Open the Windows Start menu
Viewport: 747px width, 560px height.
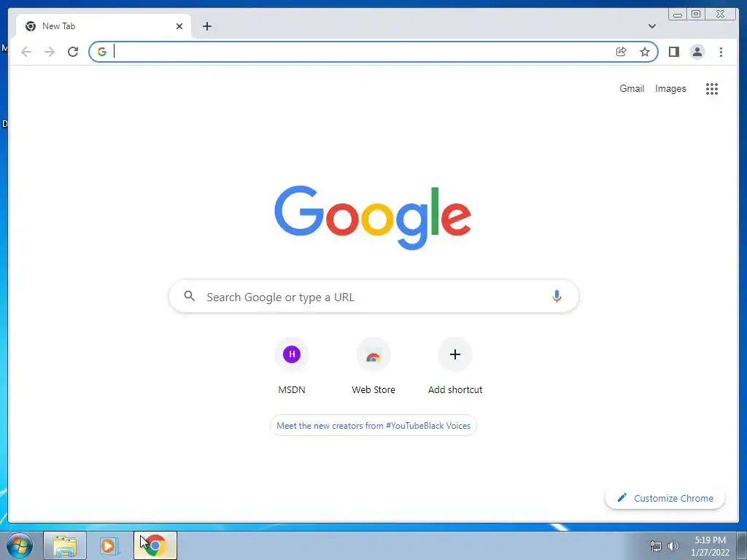(x=19, y=545)
